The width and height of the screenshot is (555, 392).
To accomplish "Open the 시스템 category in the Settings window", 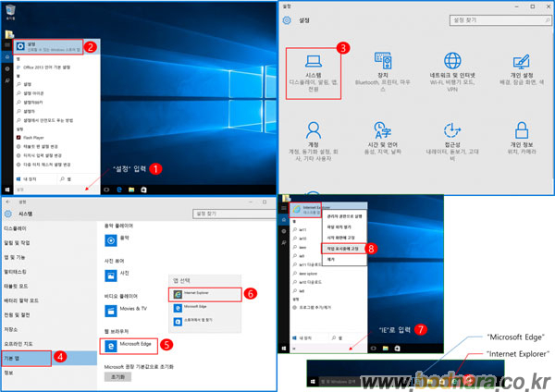I will [314, 74].
